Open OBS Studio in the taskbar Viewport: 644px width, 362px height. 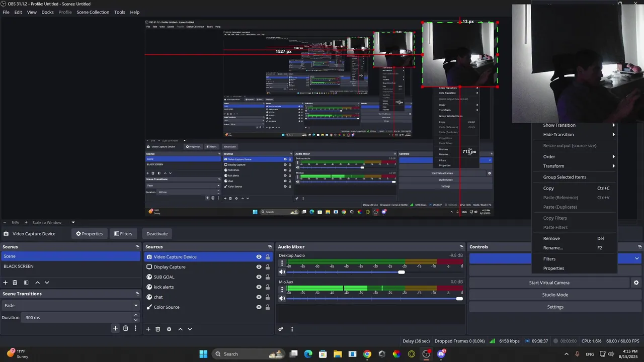426,354
